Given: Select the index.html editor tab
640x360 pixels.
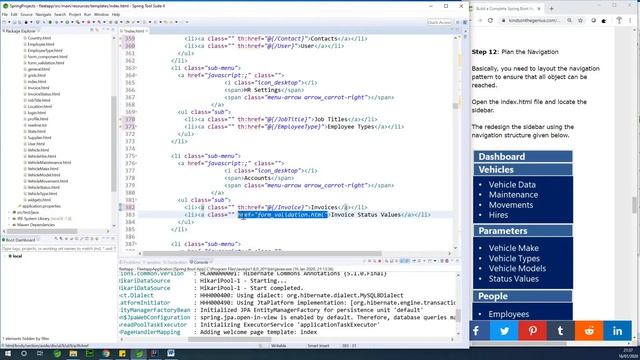Looking at the screenshot, I should (x=133, y=31).
